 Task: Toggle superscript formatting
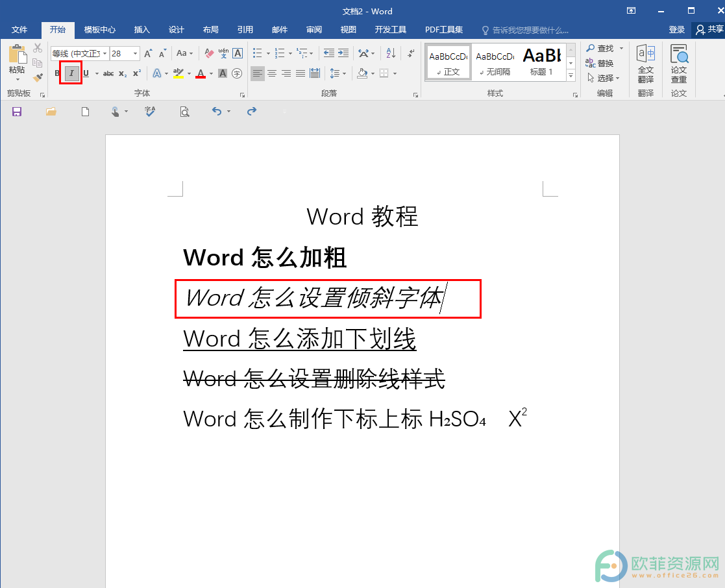(137, 73)
